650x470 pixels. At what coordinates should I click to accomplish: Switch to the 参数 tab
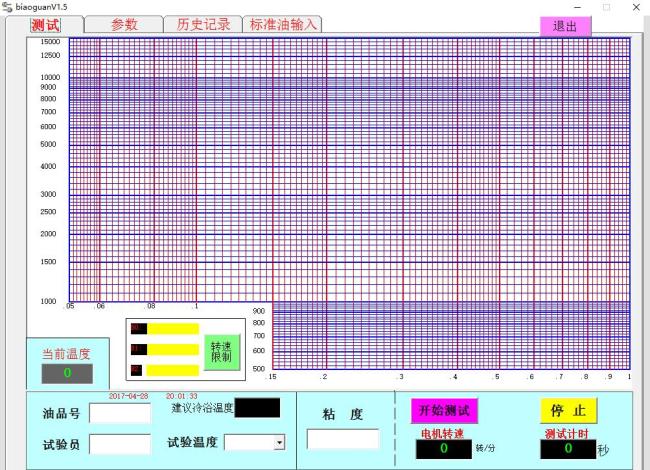pyautogui.click(x=124, y=24)
